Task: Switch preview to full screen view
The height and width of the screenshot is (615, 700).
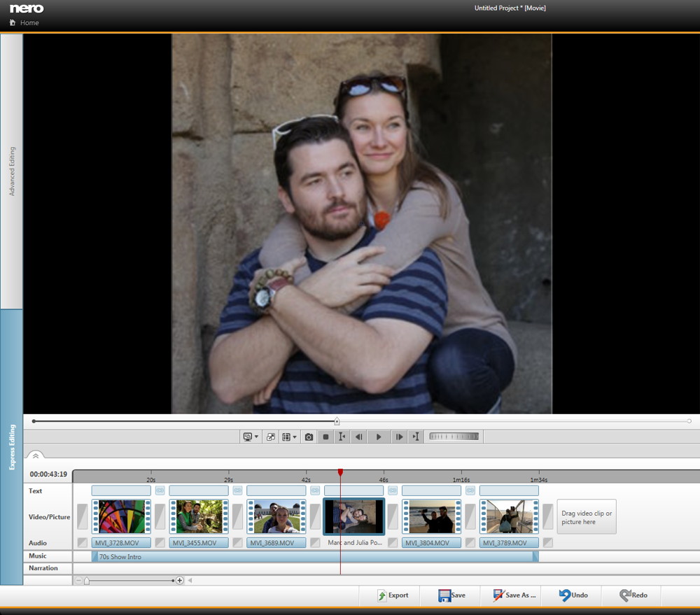Action: (x=271, y=437)
